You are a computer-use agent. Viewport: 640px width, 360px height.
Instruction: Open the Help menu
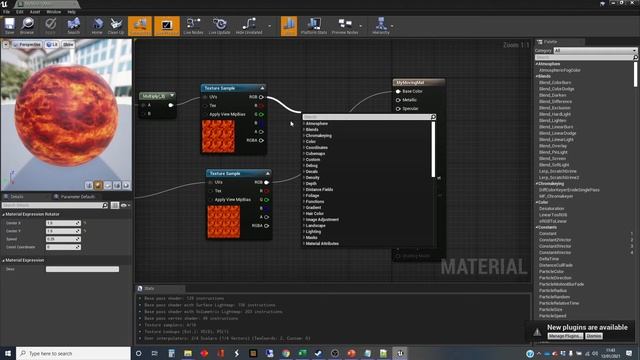coord(71,12)
